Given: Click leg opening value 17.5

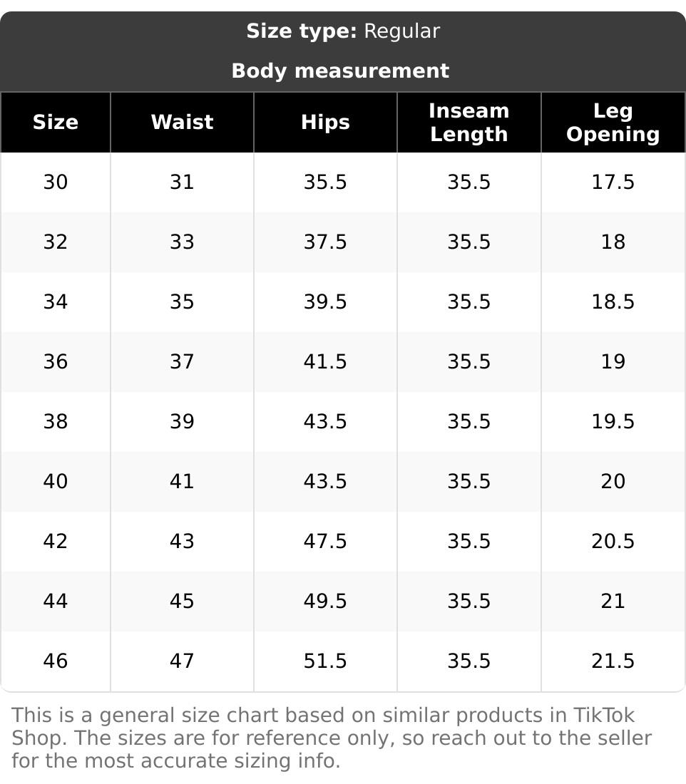Looking at the screenshot, I should click(613, 182).
